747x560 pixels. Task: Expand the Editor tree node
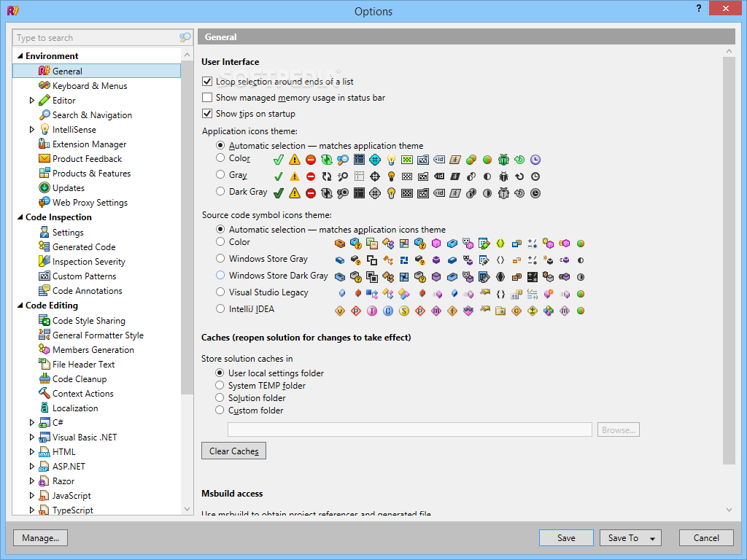32,101
